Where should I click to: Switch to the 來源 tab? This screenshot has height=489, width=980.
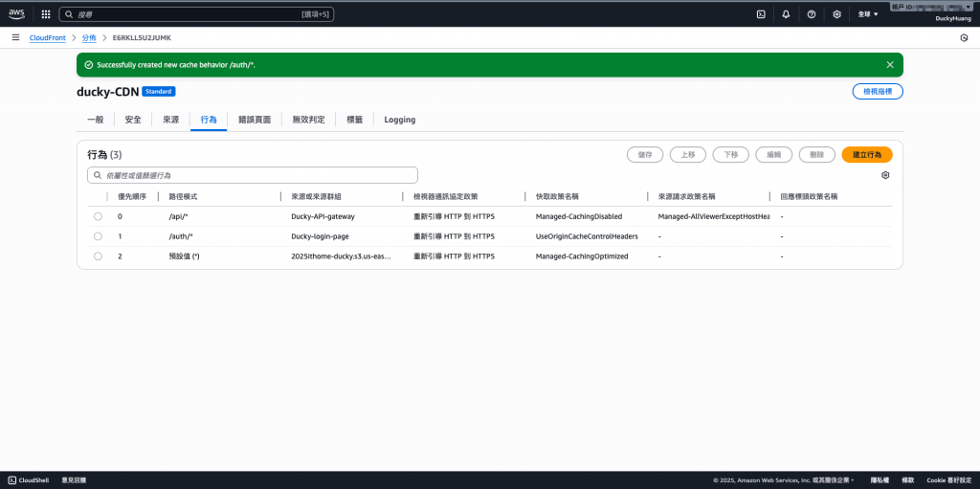pos(170,120)
